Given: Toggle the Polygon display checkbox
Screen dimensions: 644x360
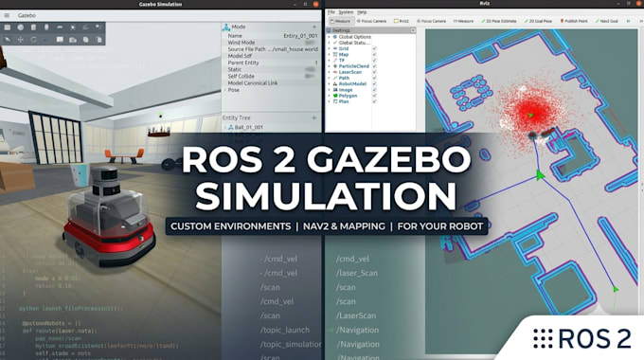Looking at the screenshot, I should pyautogui.click(x=374, y=96).
